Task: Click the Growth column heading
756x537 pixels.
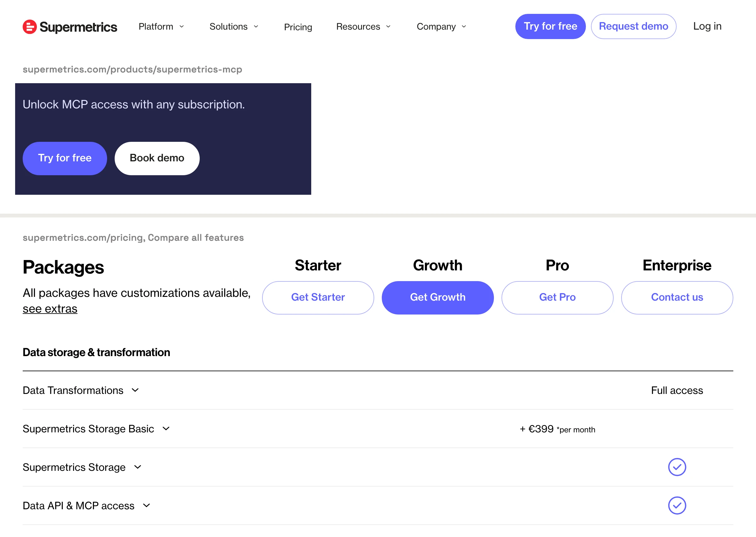Action: (438, 266)
